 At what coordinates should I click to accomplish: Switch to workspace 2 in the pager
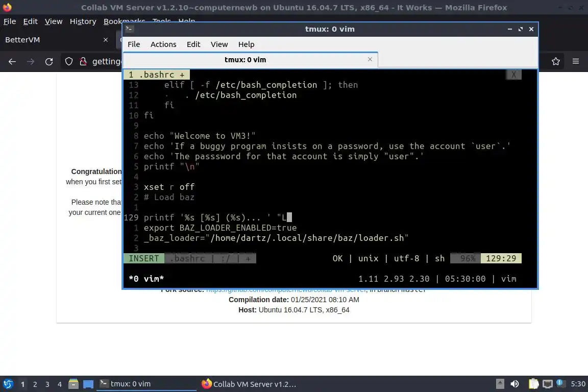[35, 384]
